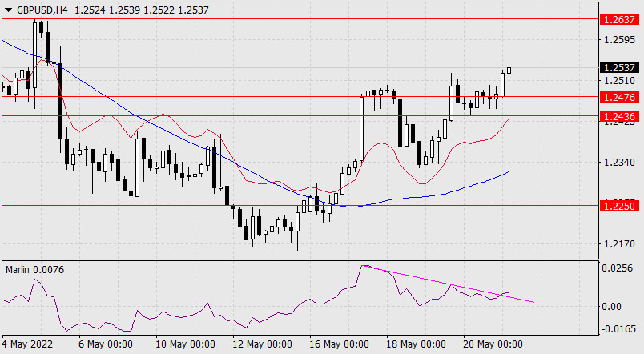Select the 0.0256 Marlin scale value
Viewport: 644px width, 354px height.
617,268
